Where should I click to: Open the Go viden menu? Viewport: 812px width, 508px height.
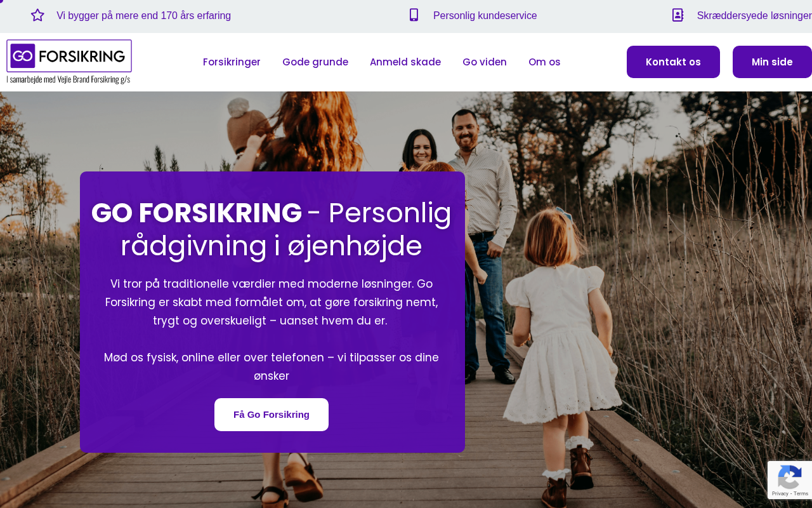click(x=485, y=62)
